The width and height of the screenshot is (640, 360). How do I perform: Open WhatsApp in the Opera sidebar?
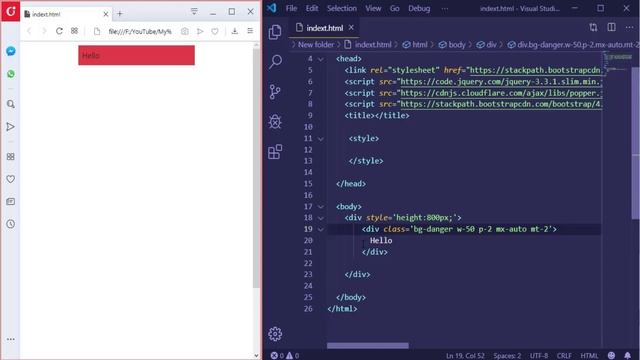pos(11,74)
